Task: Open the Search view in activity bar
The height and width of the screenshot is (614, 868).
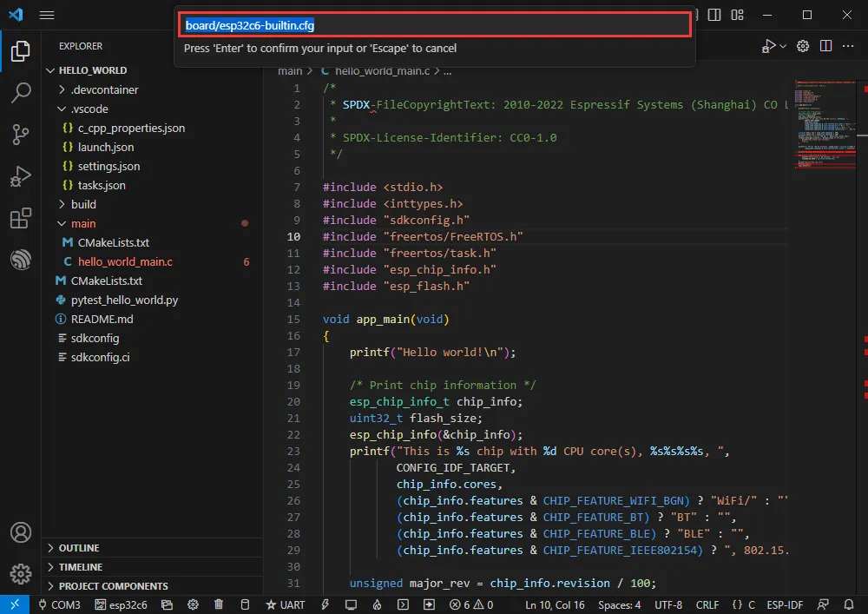Action: coord(21,93)
